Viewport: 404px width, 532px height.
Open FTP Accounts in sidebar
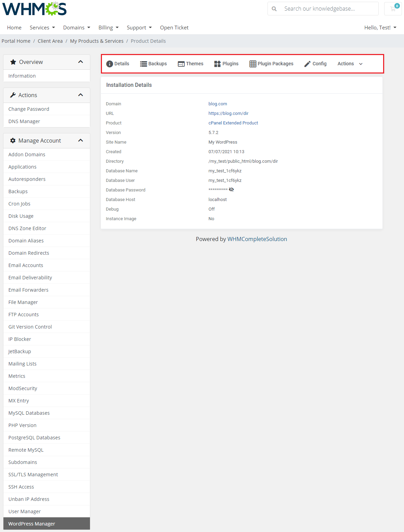(x=47, y=315)
